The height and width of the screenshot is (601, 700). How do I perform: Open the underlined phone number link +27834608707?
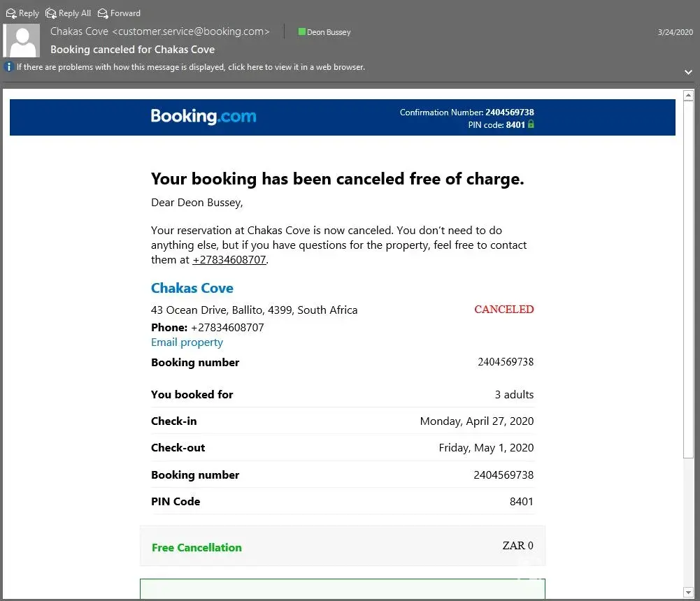(229, 260)
